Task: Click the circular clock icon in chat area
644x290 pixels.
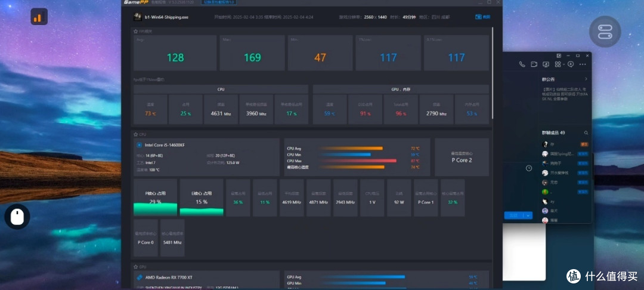Action: click(x=529, y=168)
